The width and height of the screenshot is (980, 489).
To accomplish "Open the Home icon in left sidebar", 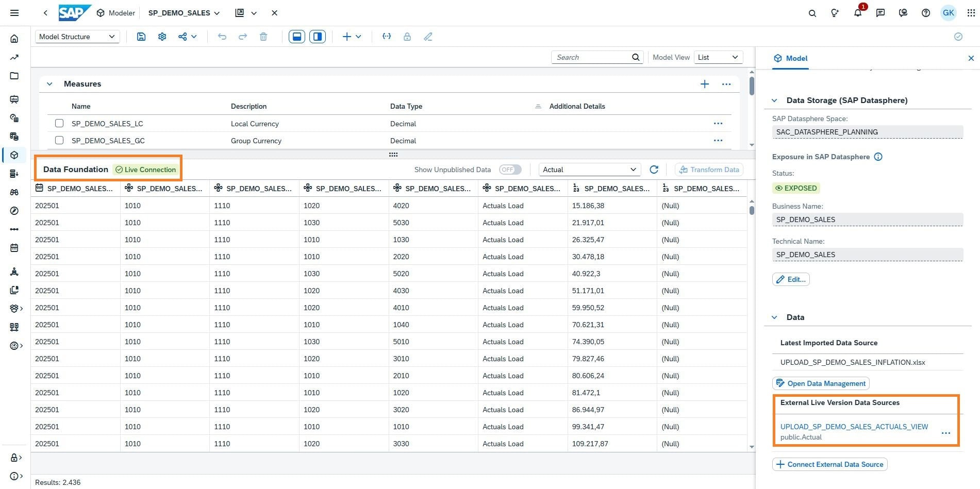I will [14, 39].
